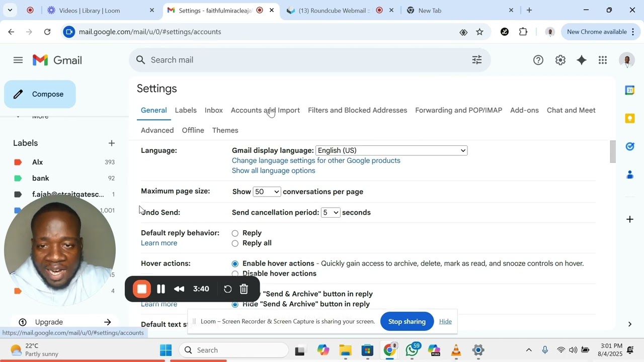The width and height of the screenshot is (644, 362).
Task: Open Send cancellation period dropdown
Action: [x=331, y=213]
